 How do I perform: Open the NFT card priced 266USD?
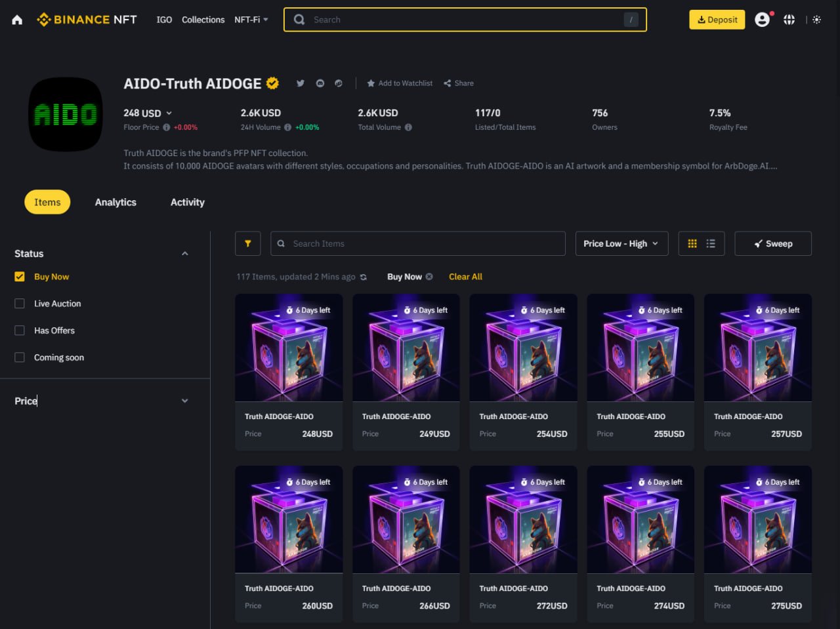[406, 544]
